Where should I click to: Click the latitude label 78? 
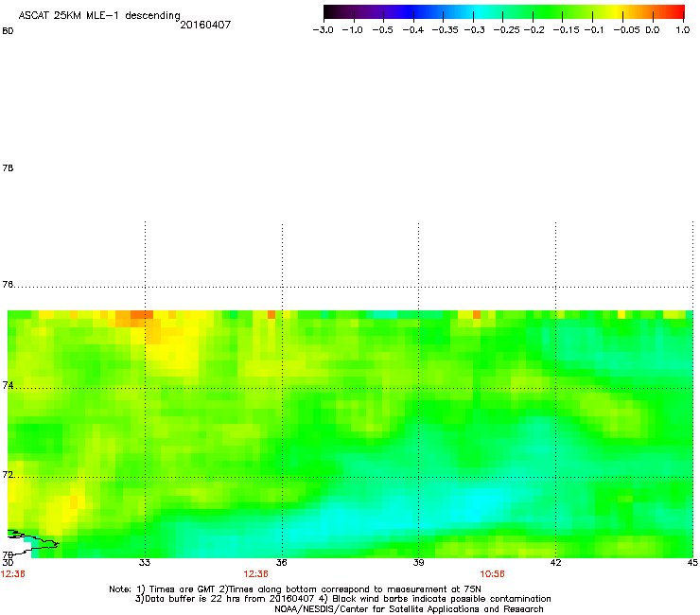click(x=8, y=167)
